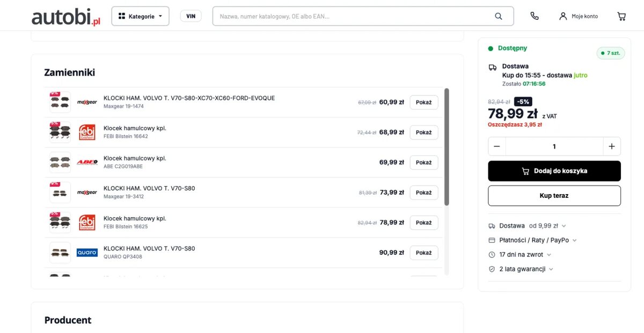This screenshot has height=333, width=644.
Task: Click KLOCKI HAM. VOLVO T. V70-S80-XC70-XC60-FORD-EVOQUE title
Action: point(189,98)
